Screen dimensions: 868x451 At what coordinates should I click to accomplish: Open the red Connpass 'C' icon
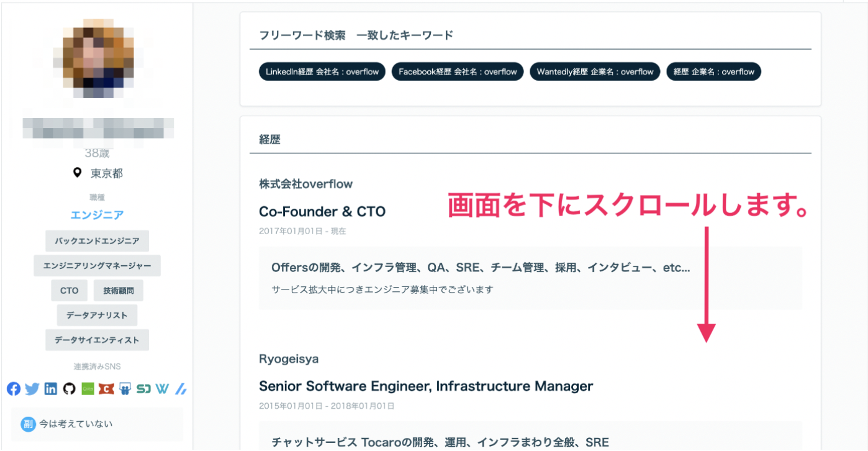tap(106, 389)
